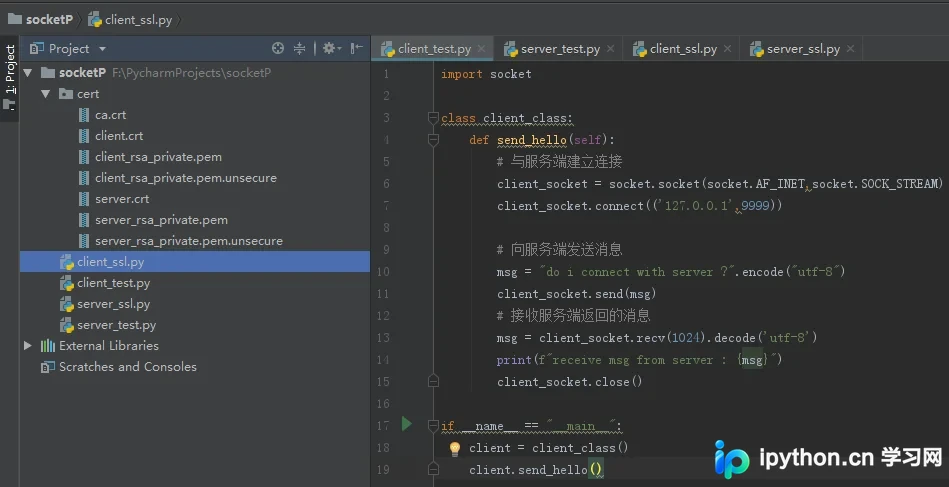Image resolution: width=949 pixels, height=487 pixels.
Task: Collapse the cert folder arrow
Action: pos(46,94)
